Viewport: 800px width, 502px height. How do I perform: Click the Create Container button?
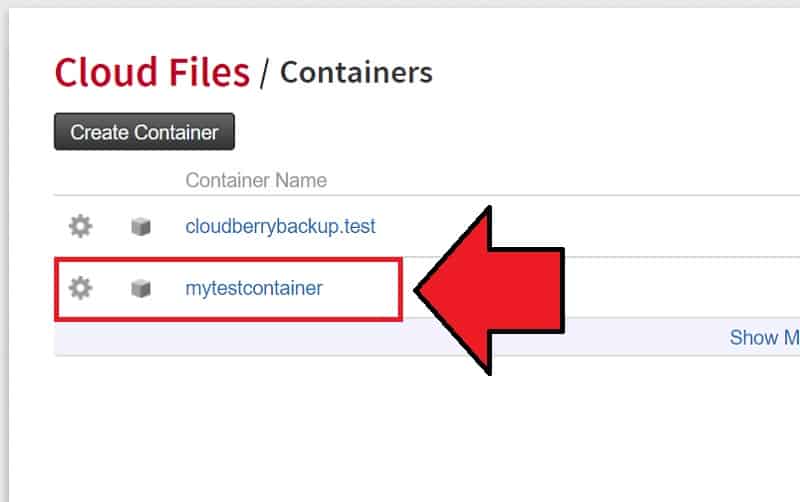[x=144, y=132]
